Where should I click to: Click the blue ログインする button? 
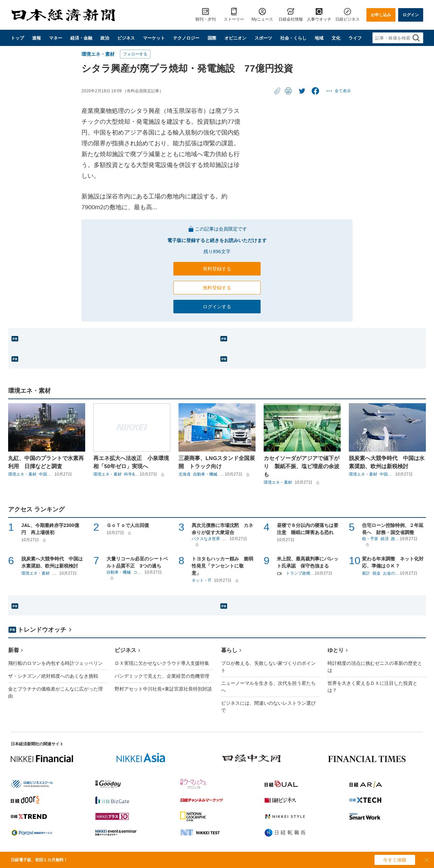(217, 307)
